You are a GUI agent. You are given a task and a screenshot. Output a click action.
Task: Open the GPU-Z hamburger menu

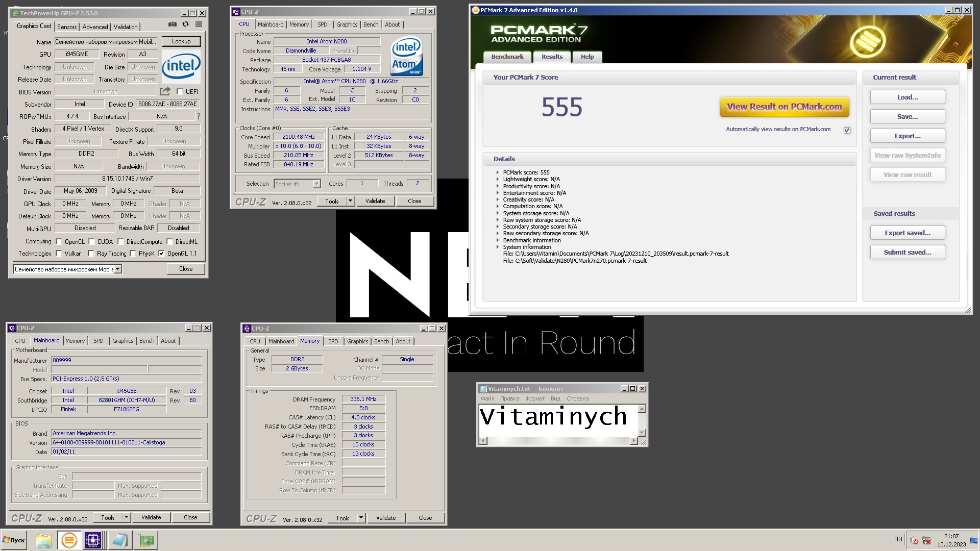[199, 24]
